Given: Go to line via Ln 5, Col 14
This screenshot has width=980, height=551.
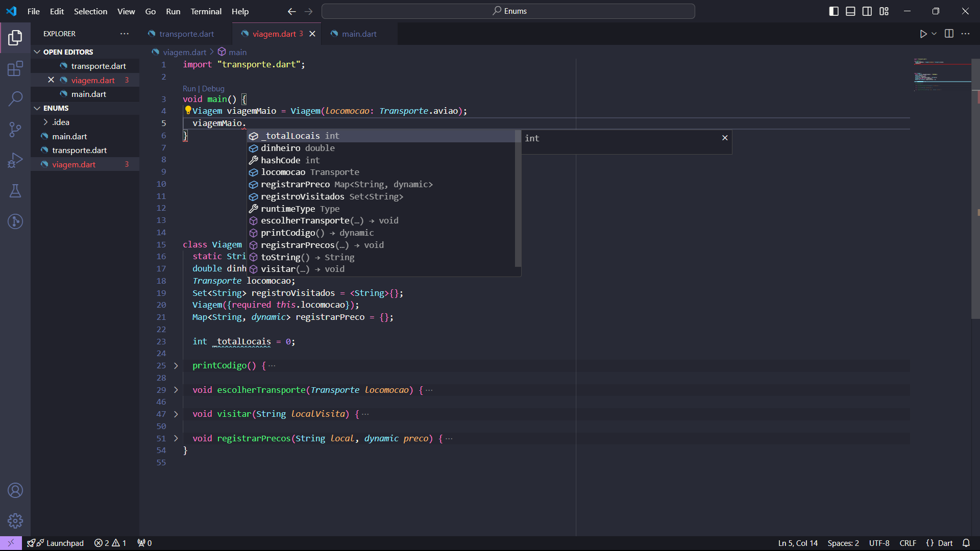Looking at the screenshot, I should click(x=798, y=543).
